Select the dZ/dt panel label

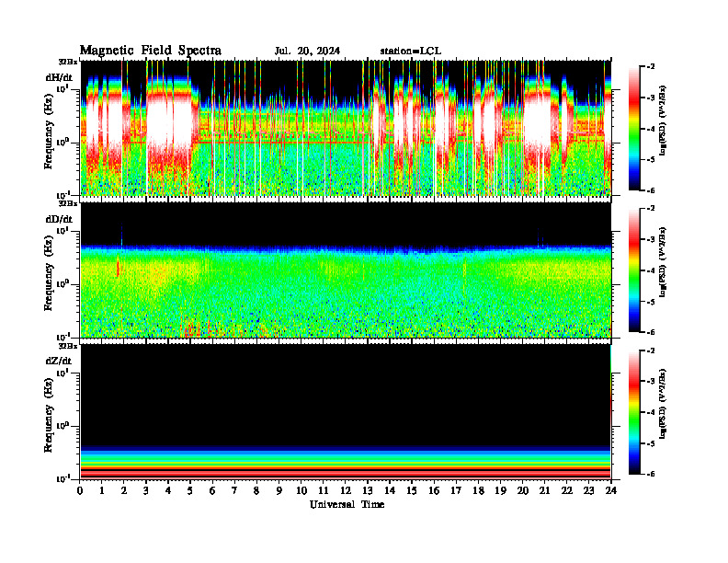pos(59,361)
